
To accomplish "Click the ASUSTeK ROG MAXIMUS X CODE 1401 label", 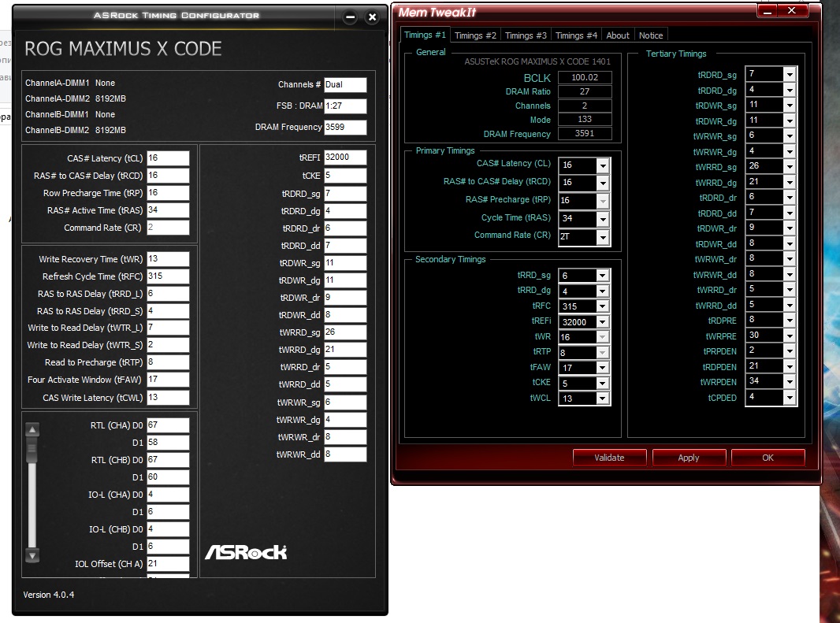I will point(537,61).
